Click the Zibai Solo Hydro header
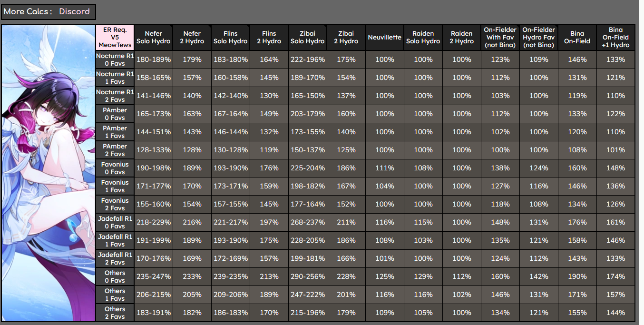Screen dimensions: 644x325 tap(307, 37)
